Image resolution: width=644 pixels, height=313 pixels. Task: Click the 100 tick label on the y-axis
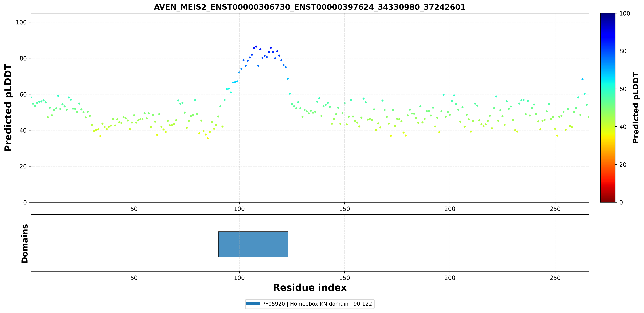click(21, 22)
